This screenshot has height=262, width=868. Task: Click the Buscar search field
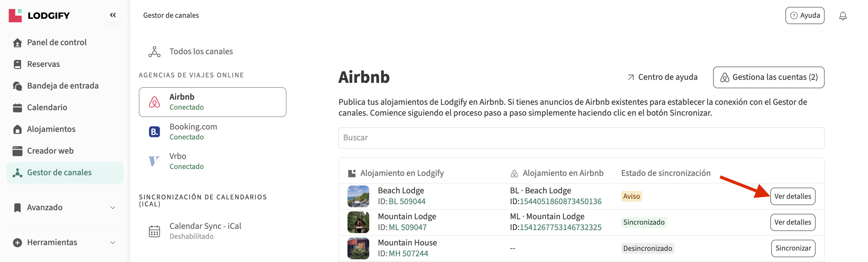click(581, 138)
